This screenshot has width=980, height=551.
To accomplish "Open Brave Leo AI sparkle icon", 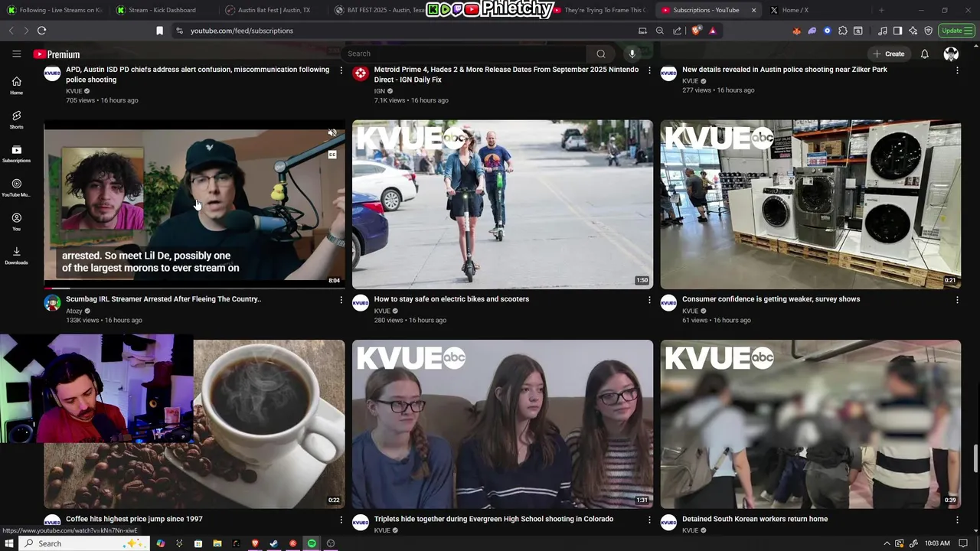I will click(913, 31).
